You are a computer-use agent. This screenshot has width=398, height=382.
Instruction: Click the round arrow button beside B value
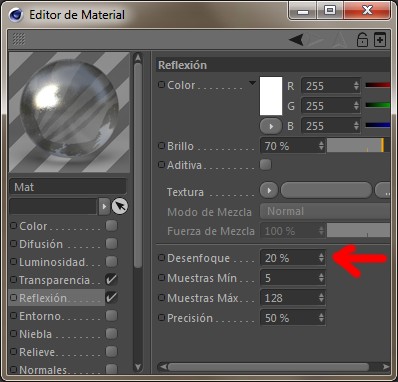pyautogui.click(x=271, y=127)
